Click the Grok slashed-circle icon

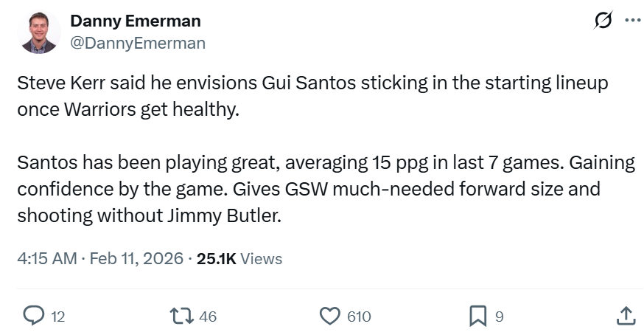pos(603,21)
